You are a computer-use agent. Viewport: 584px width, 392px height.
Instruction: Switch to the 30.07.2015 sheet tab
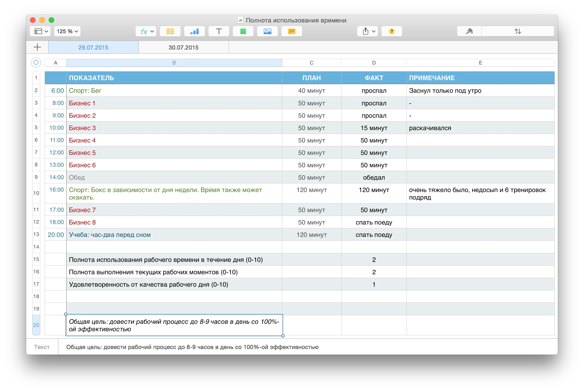pyautogui.click(x=184, y=47)
